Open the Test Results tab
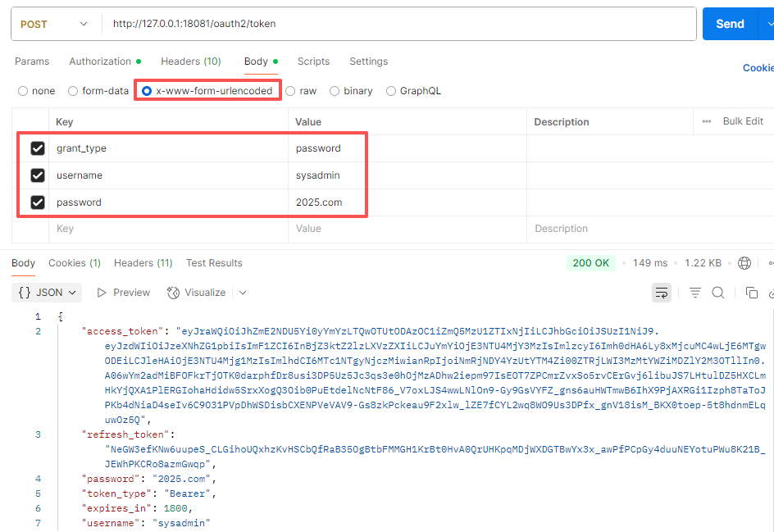Screen dimensions: 774x532 (214, 263)
